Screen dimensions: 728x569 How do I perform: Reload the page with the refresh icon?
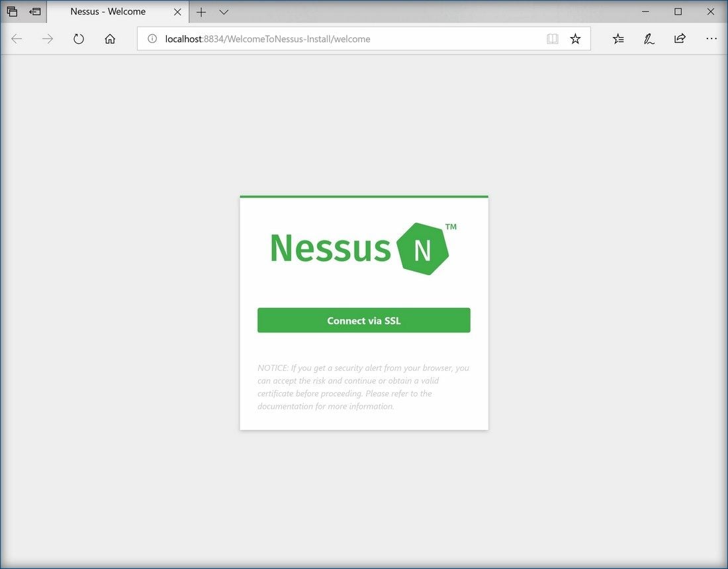click(x=79, y=39)
